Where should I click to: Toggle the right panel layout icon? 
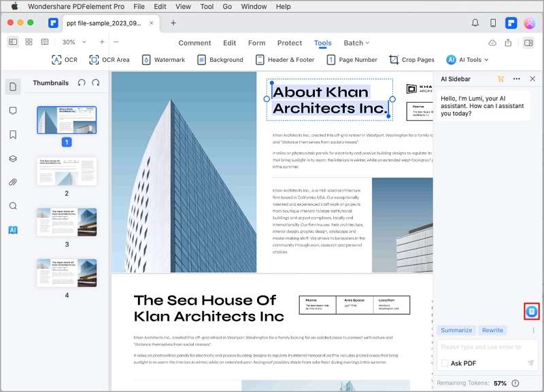coord(528,43)
